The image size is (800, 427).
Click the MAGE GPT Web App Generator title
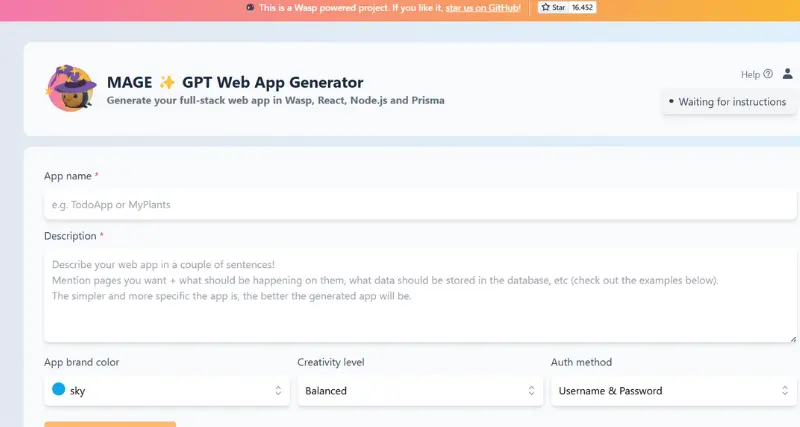(x=235, y=83)
